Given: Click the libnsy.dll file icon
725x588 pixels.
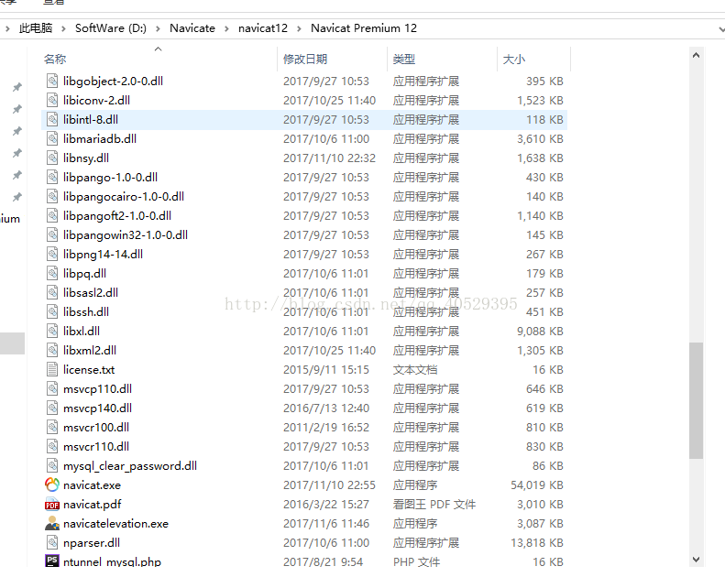Looking at the screenshot, I should click(x=52, y=158).
